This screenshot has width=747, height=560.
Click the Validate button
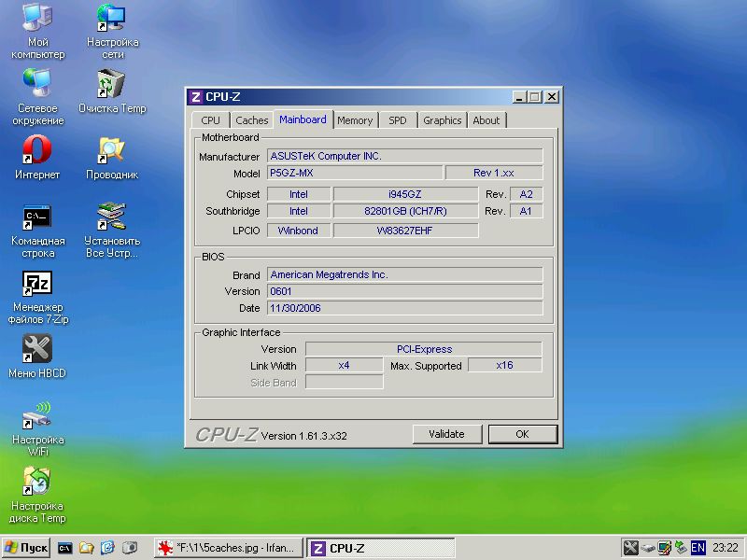pyautogui.click(x=447, y=434)
